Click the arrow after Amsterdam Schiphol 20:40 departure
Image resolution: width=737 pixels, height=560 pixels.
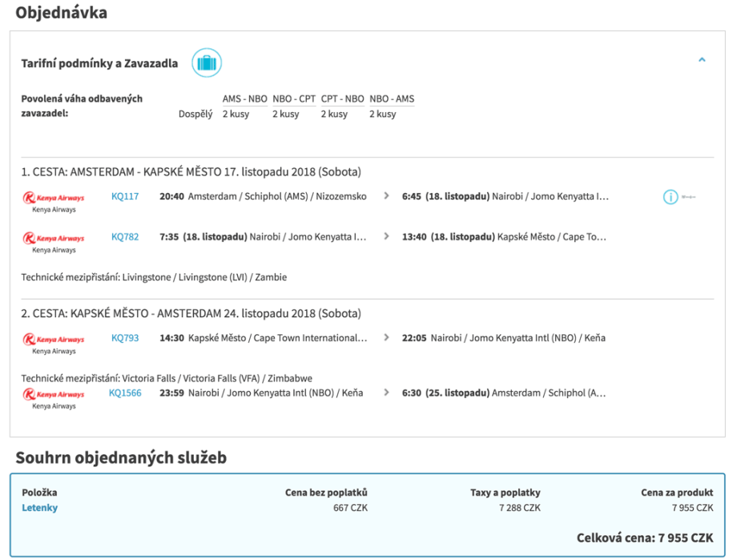tap(386, 196)
